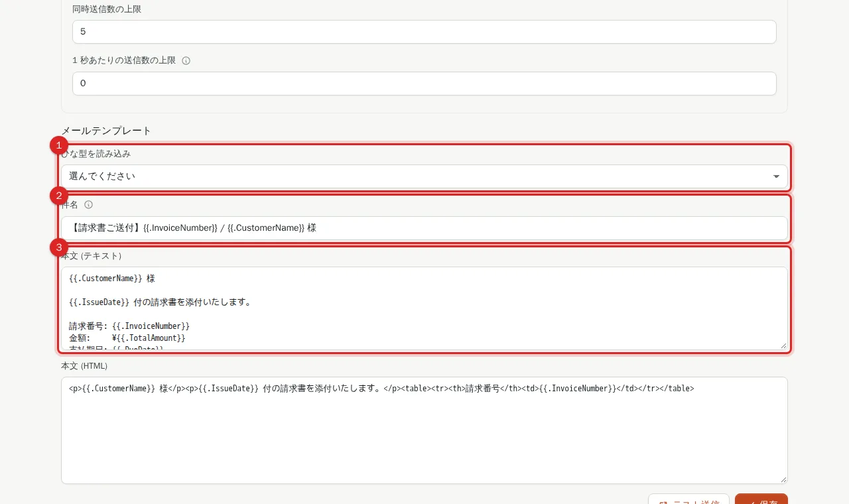
Task: Click the 1 秒あたりの送信数の上限 label text
Action: 124,60
